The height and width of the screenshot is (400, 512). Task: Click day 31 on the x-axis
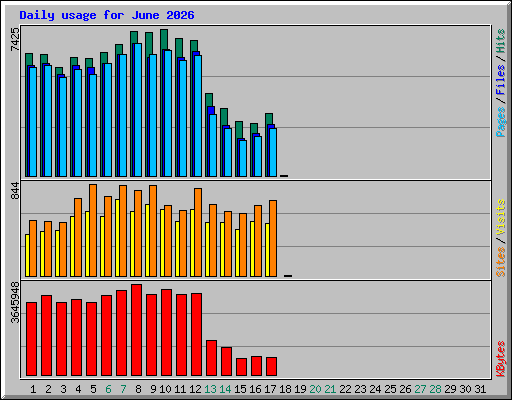pyautogui.click(x=480, y=389)
